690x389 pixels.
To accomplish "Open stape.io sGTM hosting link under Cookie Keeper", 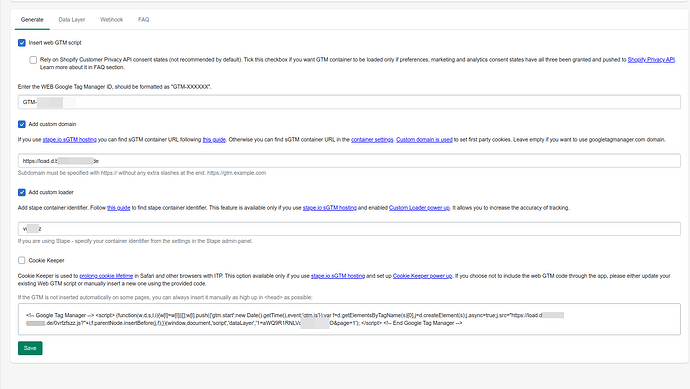I will pyautogui.click(x=338, y=276).
